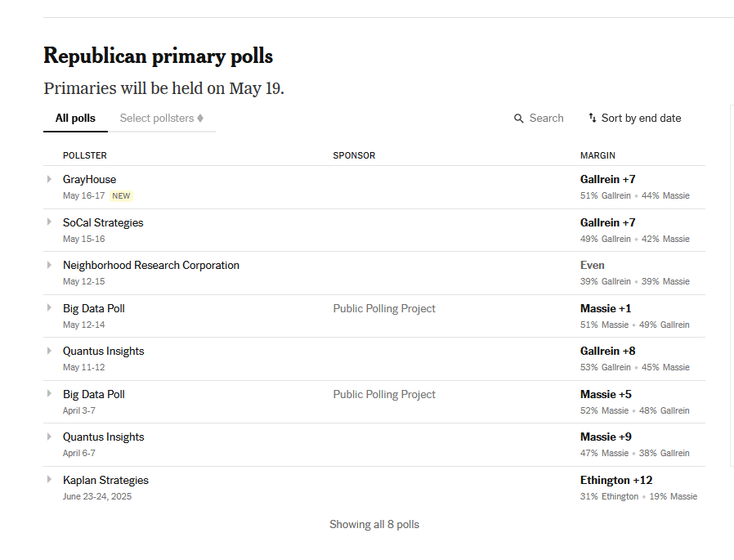Click the Search field text
Image resolution: width=734 pixels, height=560 pixels.
[x=546, y=118]
